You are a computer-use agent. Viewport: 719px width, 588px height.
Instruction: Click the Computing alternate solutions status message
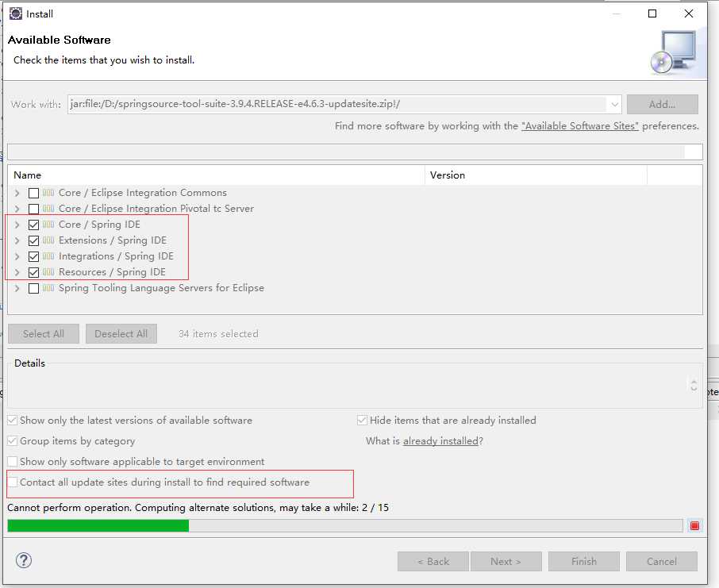click(x=198, y=507)
